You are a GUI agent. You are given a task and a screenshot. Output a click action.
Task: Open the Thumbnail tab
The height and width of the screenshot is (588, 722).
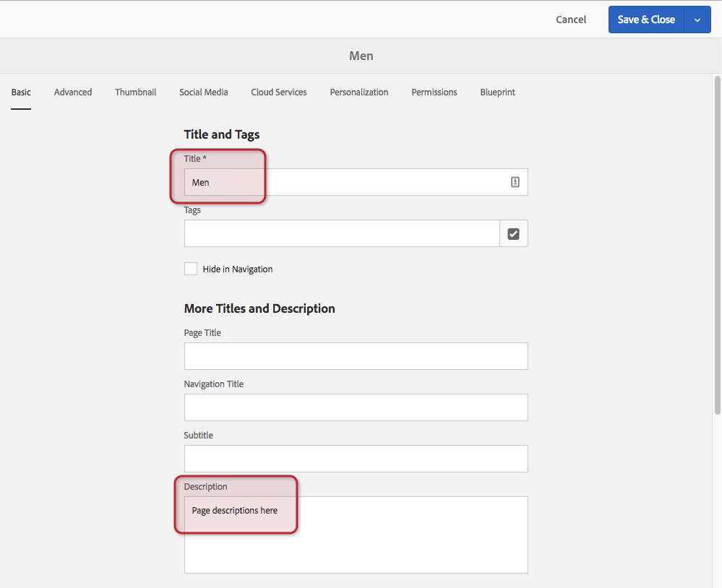136,92
